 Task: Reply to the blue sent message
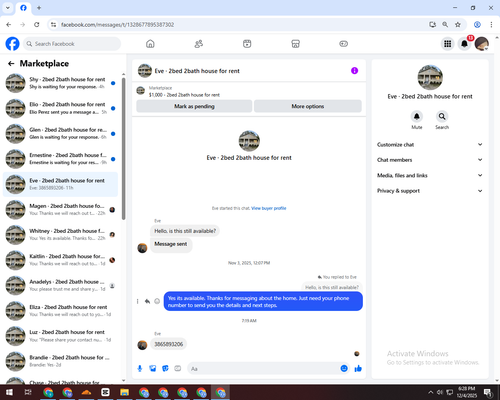click(x=147, y=301)
